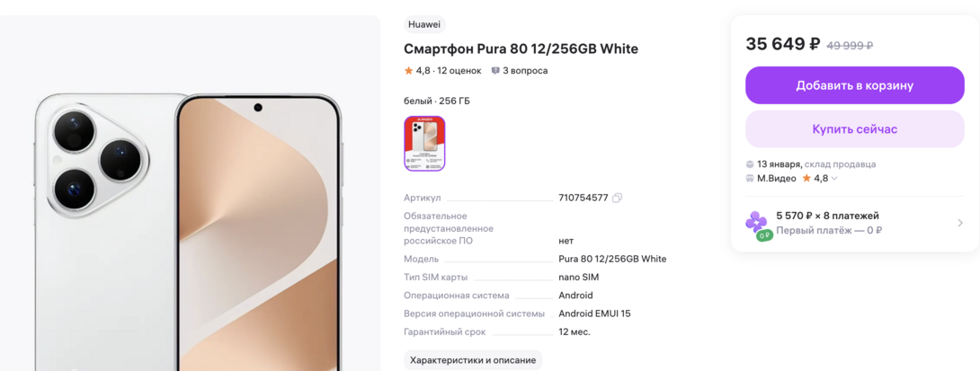
Task: Click the M.Видео store icon
Action: click(750, 179)
